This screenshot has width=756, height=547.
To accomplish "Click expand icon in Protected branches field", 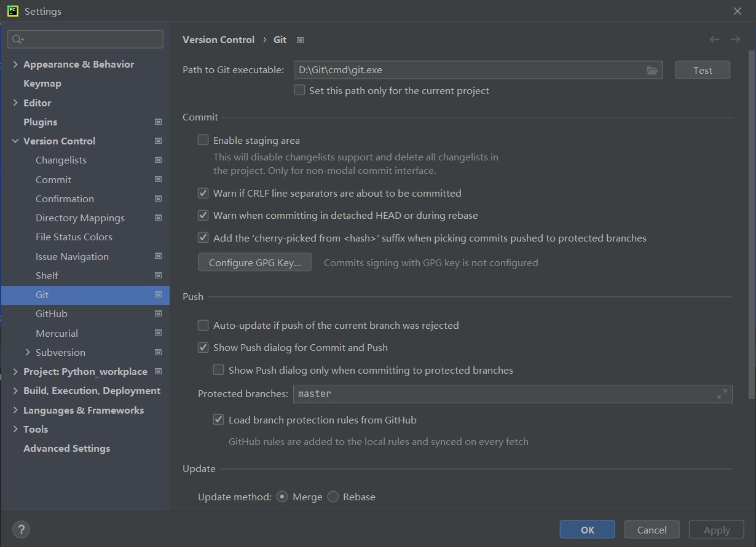I will tap(722, 394).
